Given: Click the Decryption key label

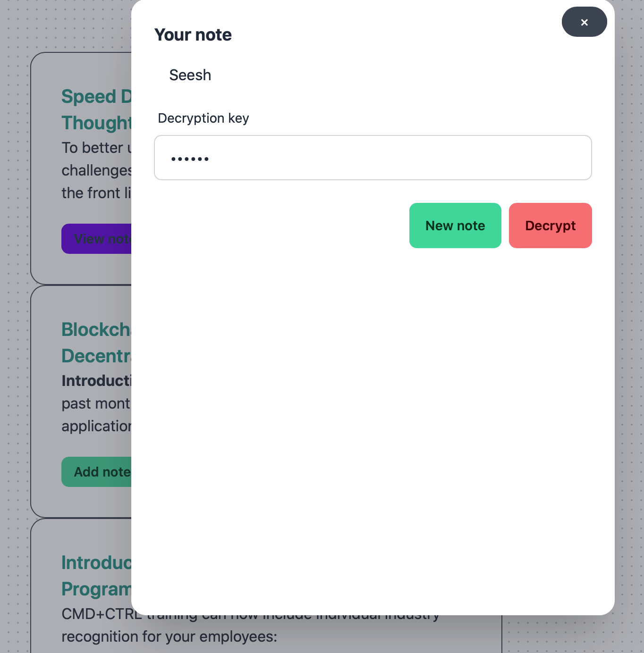Looking at the screenshot, I should coord(203,118).
